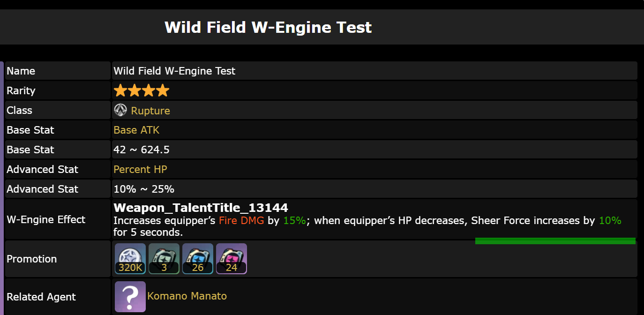Screen dimensions: 644x315
Task: Click the Name row's W-Engine name value
Action: pos(174,71)
